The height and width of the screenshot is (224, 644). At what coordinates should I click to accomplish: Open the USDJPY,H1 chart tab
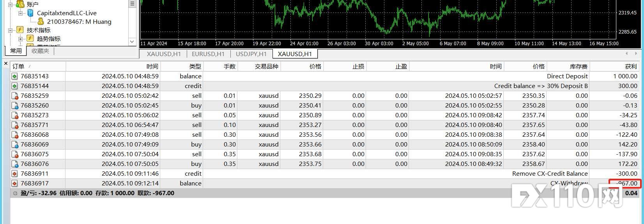click(x=251, y=54)
